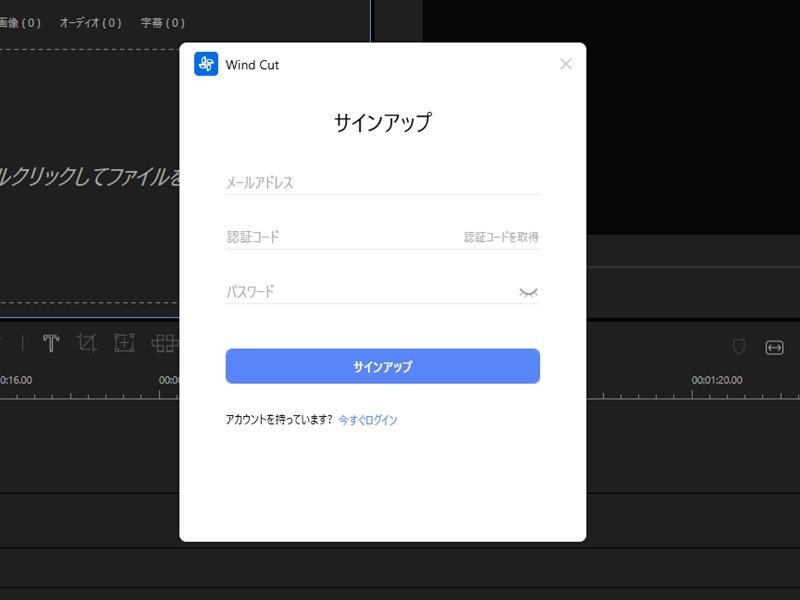This screenshot has height=600, width=800.
Task: Focus the メールアドレス input field
Action: tap(383, 183)
